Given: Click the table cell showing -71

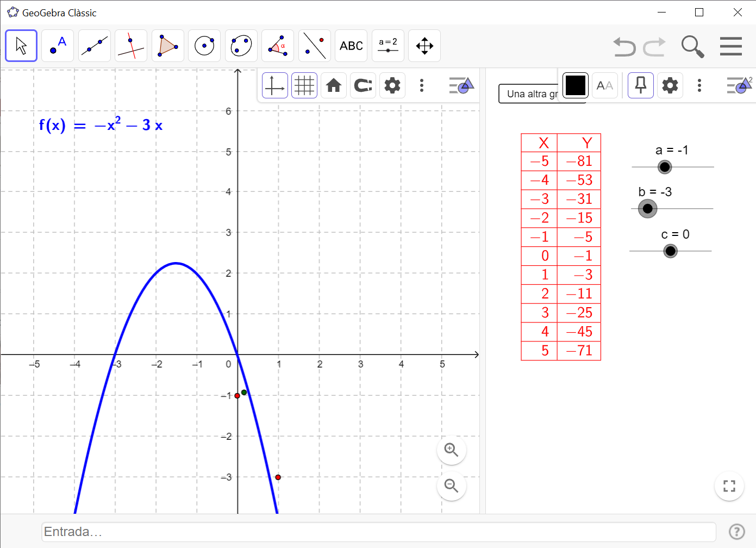Looking at the screenshot, I should click(579, 351).
